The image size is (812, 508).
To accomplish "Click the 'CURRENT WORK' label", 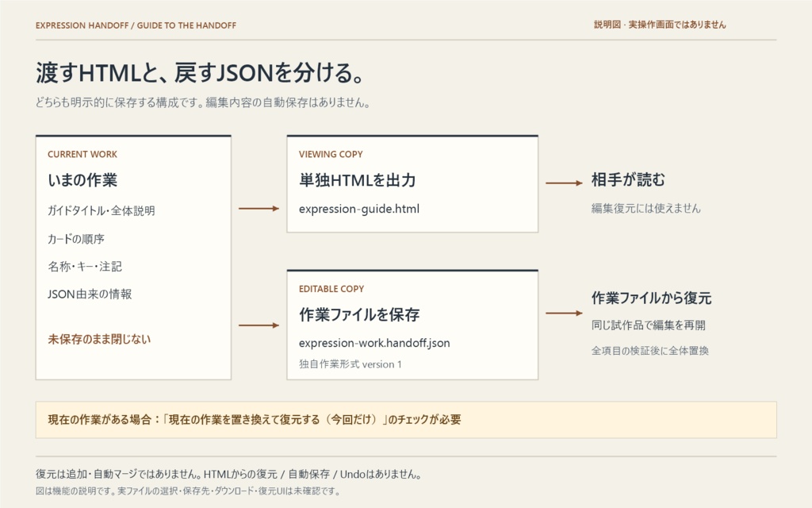I will (x=82, y=155).
